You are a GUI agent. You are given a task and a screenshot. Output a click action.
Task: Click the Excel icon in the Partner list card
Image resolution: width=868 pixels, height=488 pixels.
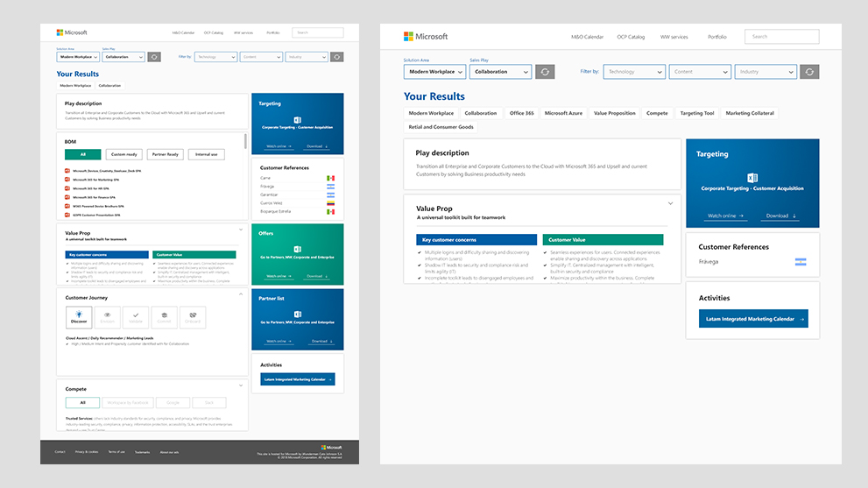point(297,314)
